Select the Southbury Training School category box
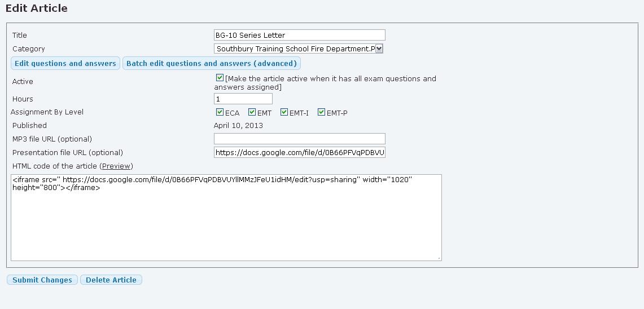This screenshot has height=309, width=644. pos(298,48)
